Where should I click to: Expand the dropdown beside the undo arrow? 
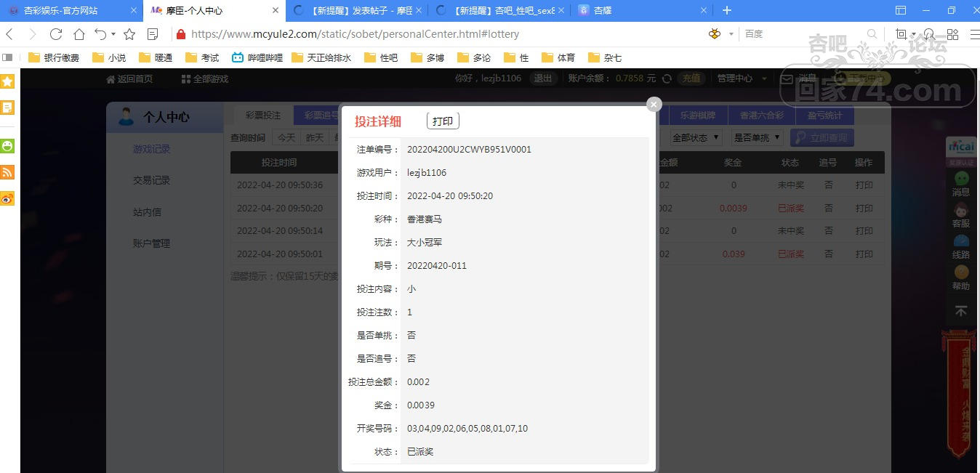tap(113, 34)
